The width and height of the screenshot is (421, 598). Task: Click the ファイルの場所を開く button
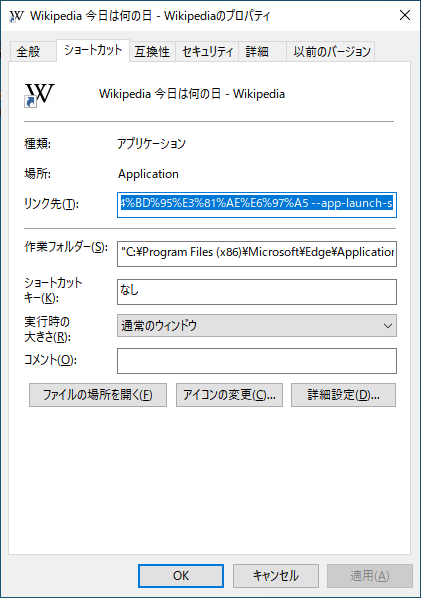98,395
